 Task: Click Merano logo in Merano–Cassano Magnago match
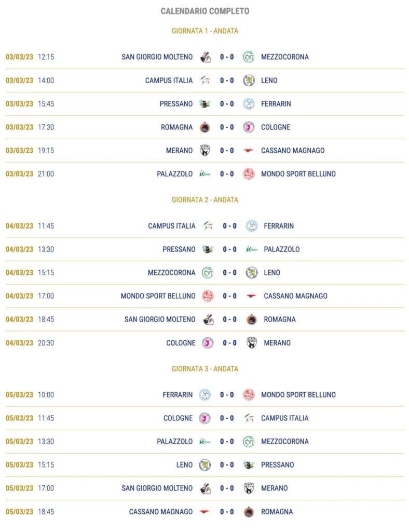tap(205, 151)
